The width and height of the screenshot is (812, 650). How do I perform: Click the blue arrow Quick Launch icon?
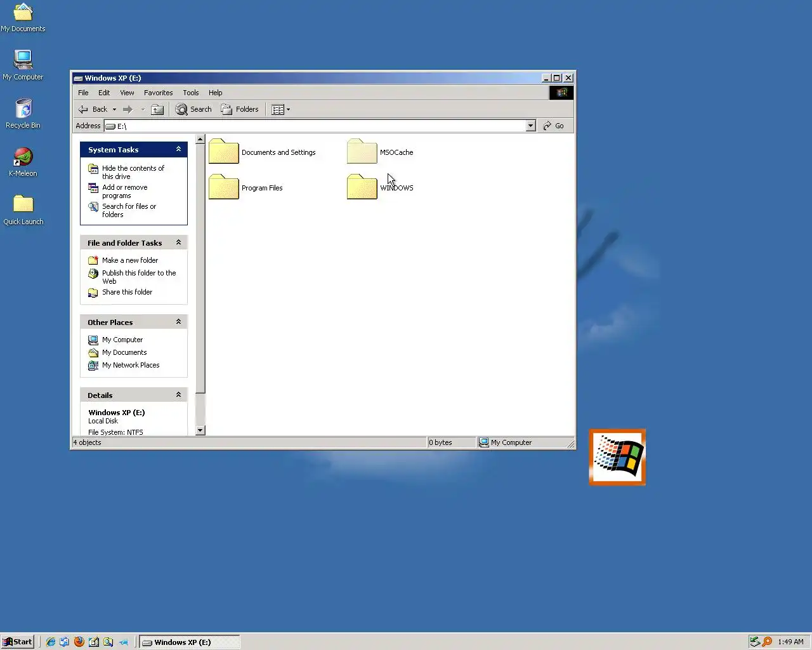(x=123, y=642)
